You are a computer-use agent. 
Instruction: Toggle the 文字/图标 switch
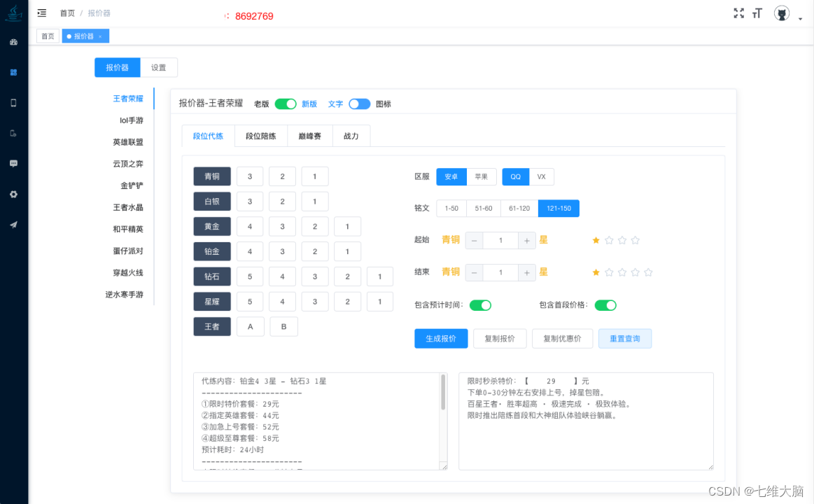click(x=359, y=104)
